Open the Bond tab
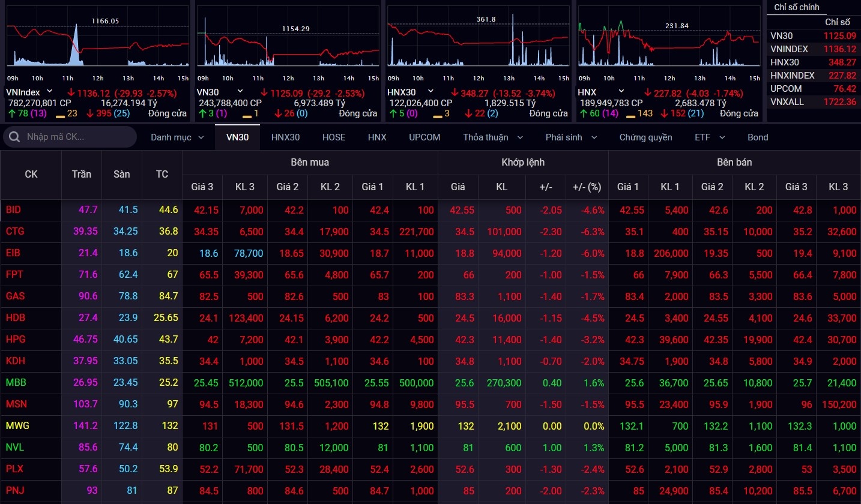 coord(758,137)
